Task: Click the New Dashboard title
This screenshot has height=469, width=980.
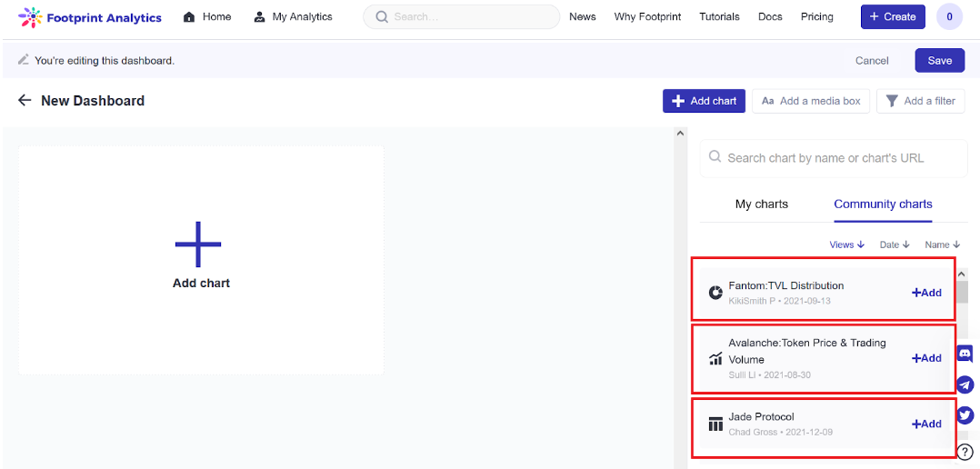Action: tap(93, 101)
